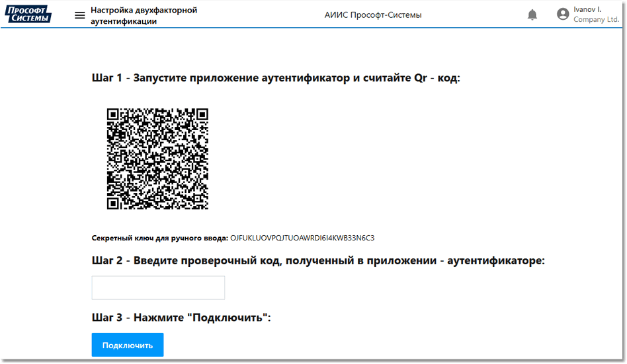This screenshot has height=364, width=627.
Task: Click the Прософт Системы logo
Action: pos(28,15)
